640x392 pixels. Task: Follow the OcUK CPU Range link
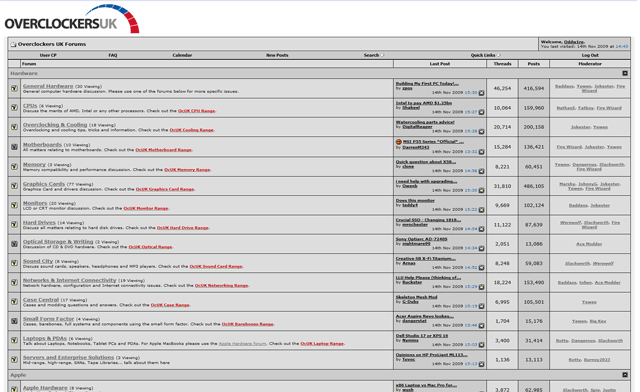[196, 111]
